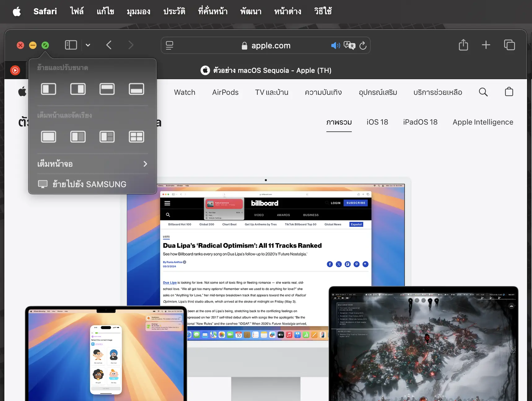Click the translate page icon
The height and width of the screenshot is (401, 532).
(x=349, y=46)
